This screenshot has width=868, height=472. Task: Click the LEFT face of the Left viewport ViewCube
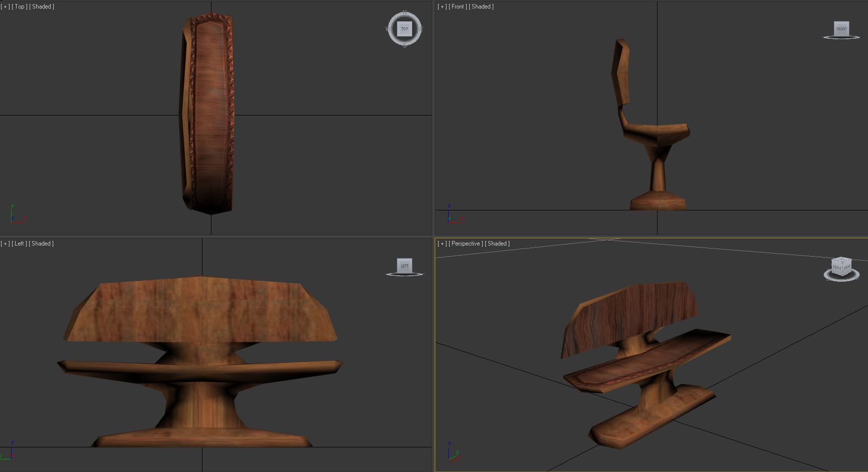[x=404, y=265]
